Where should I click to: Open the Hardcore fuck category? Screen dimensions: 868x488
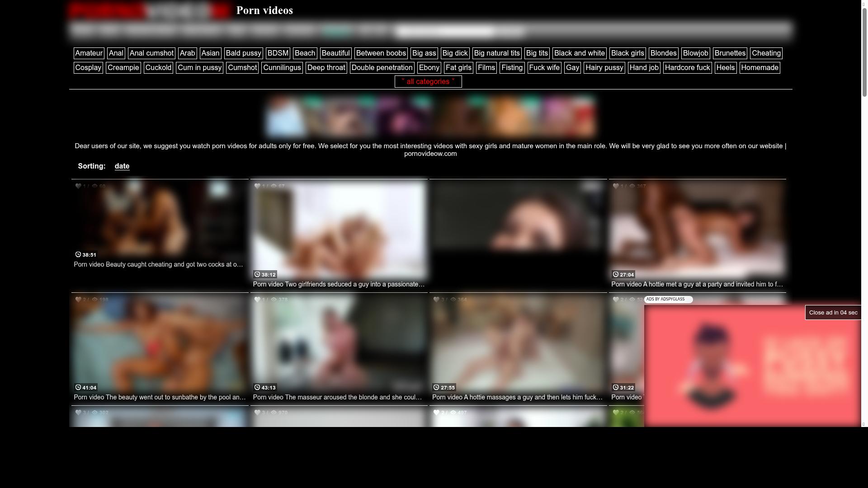[x=687, y=68]
